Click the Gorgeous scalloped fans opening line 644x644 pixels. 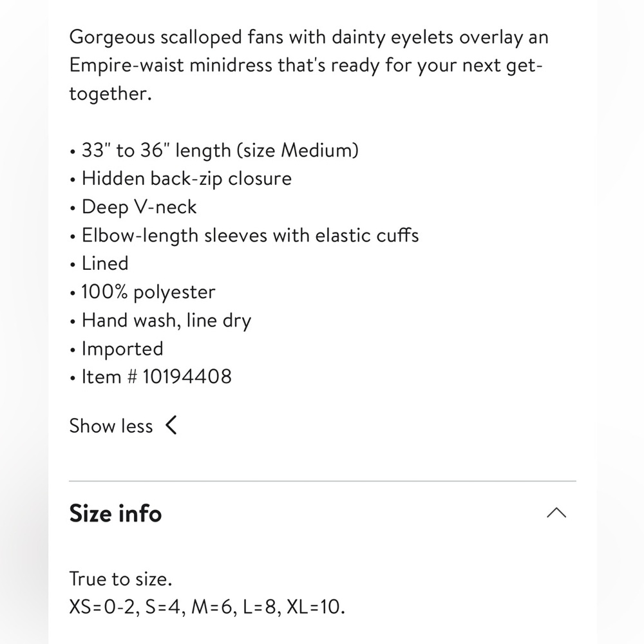point(309,37)
